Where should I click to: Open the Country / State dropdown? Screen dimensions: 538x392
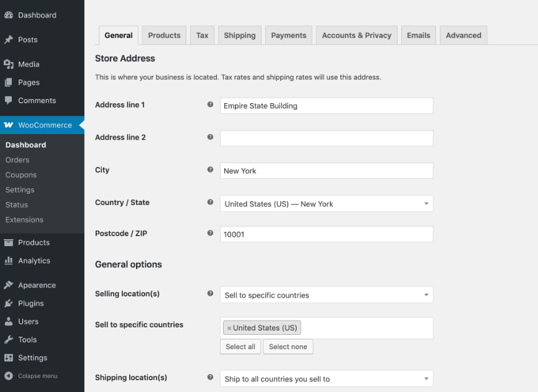tap(326, 204)
